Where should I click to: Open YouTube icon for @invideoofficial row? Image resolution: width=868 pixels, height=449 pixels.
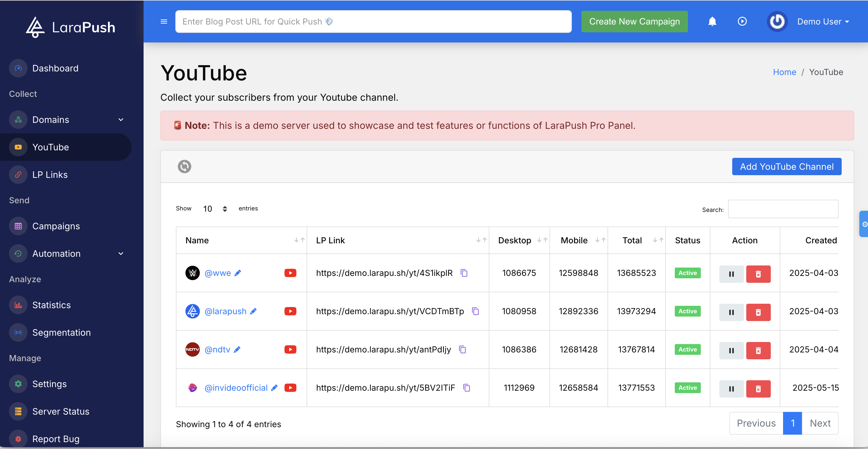click(290, 388)
